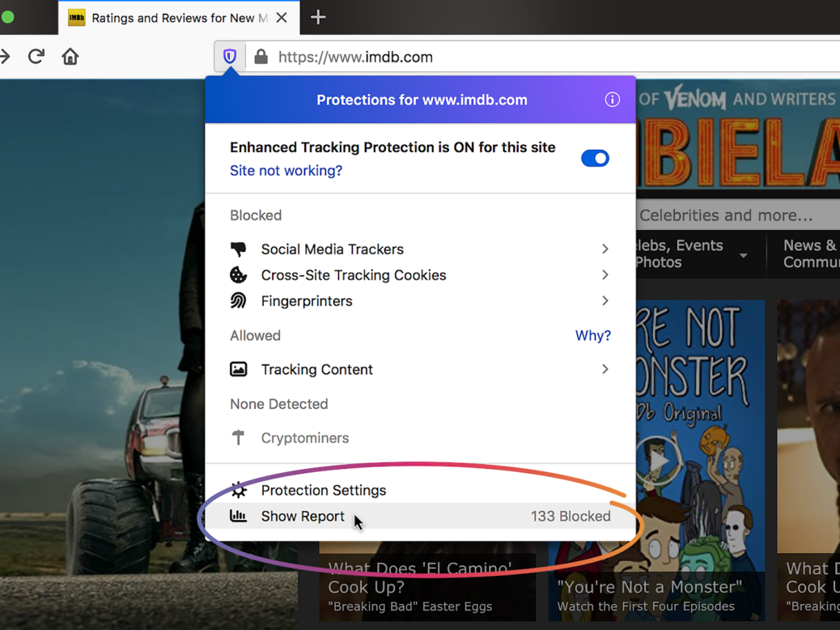Play the You're Not a Monster video
The height and width of the screenshot is (630, 840).
(657, 460)
